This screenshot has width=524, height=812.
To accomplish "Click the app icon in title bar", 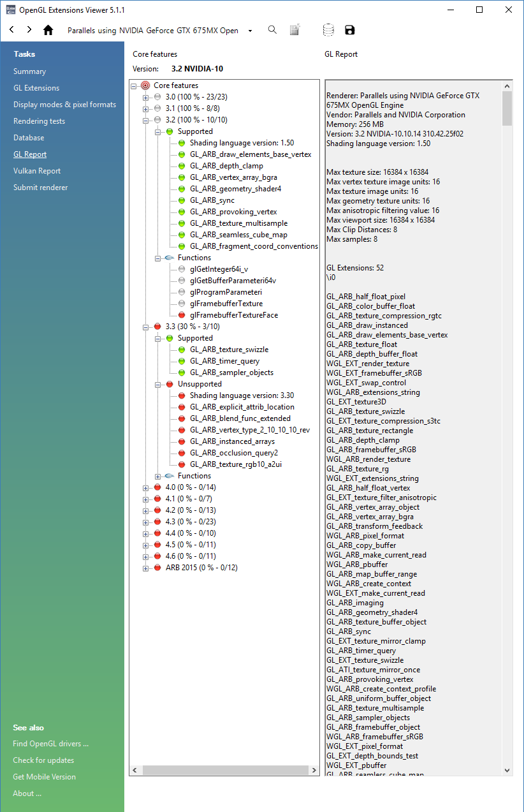I will pyautogui.click(x=11, y=10).
